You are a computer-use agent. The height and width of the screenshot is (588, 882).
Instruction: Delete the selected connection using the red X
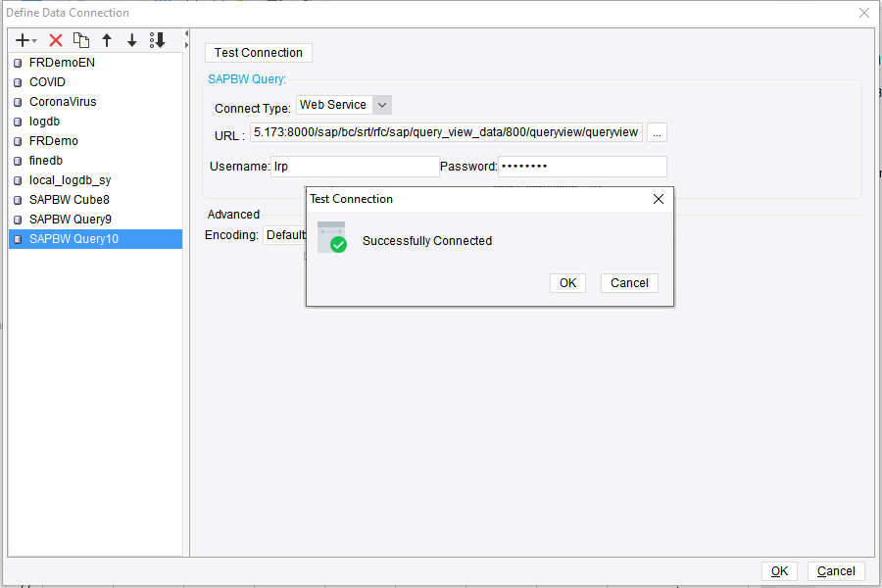54,40
